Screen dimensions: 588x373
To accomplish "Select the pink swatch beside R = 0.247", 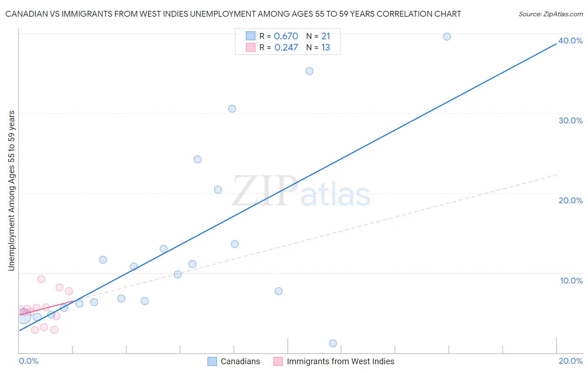I will pos(251,47).
